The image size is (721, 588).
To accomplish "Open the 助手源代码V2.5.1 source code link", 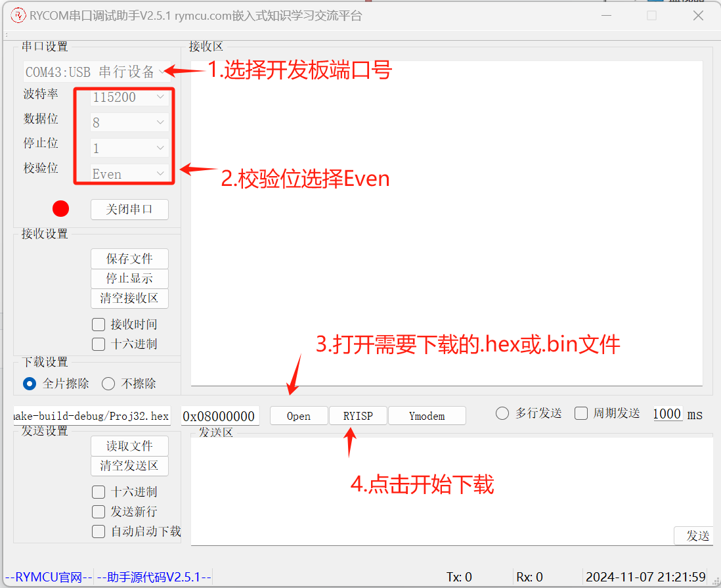I will [154, 576].
